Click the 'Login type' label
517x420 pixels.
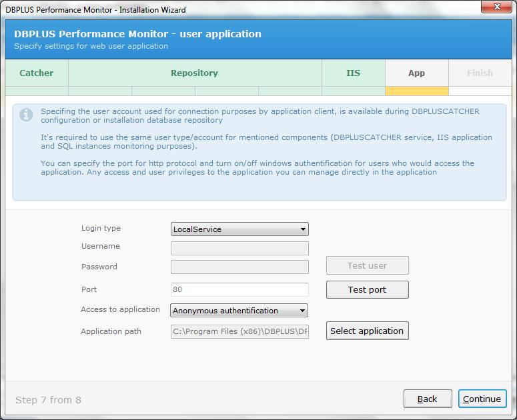point(101,228)
